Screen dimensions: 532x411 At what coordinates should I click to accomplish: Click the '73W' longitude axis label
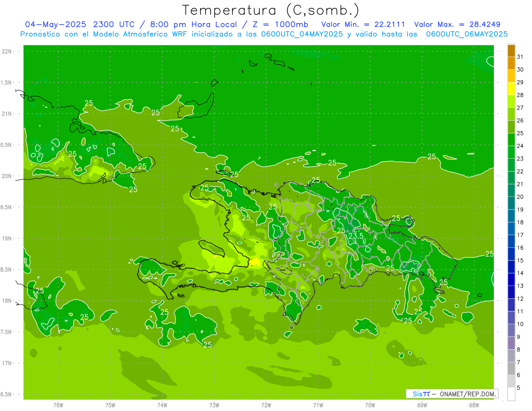click(x=214, y=405)
